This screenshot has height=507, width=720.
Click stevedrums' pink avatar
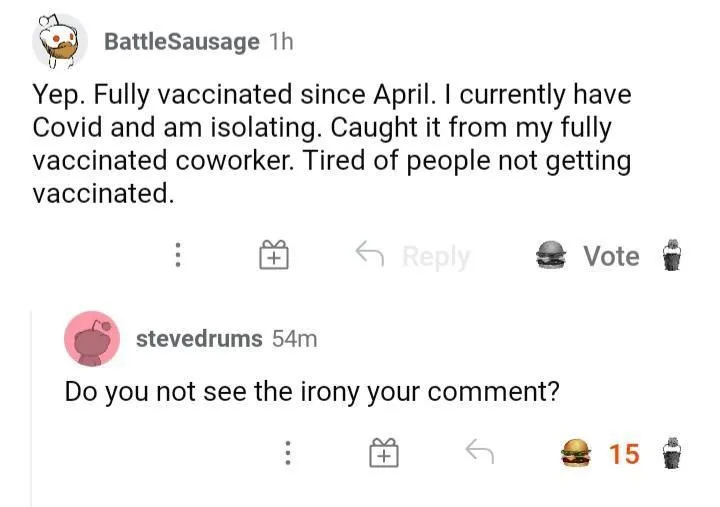click(92, 338)
